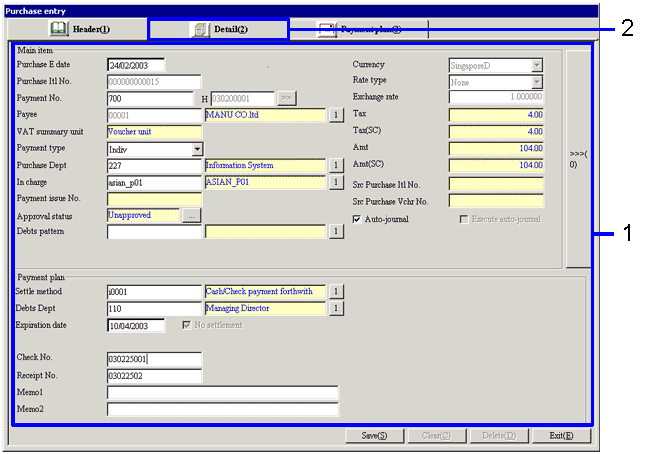645x454 pixels.
Task: Switch to the Header(1) tab
Action: coord(78,29)
